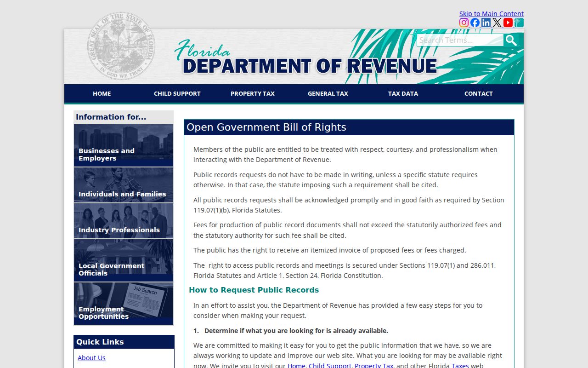
Task: Open the GENERAL TAX menu
Action: pos(328,93)
